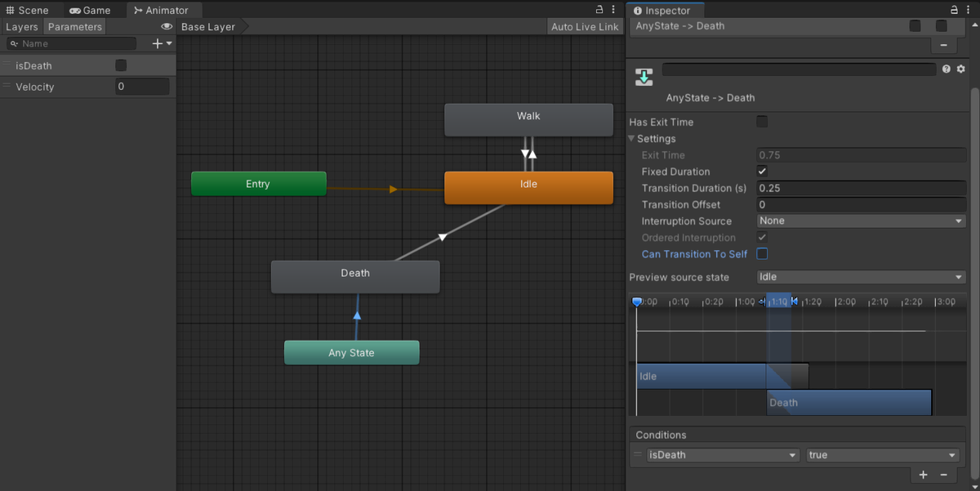Screen dimensions: 980x491
Task: Select the Idle to Death transition arrow
Action: tap(443, 237)
